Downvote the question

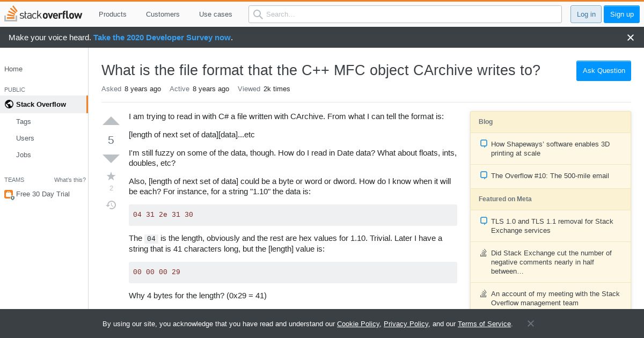pos(111,158)
